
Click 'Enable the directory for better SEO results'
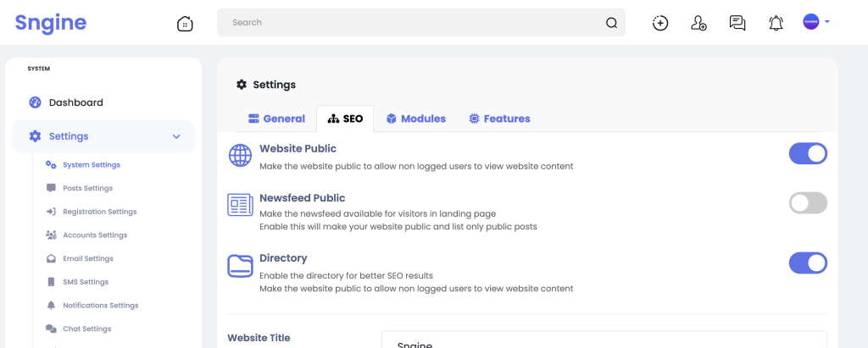coord(346,275)
